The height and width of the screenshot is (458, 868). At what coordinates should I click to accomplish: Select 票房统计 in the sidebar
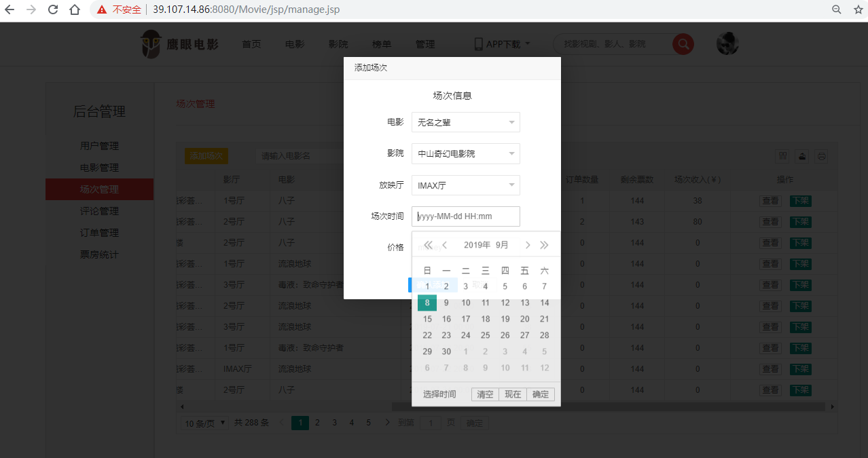click(99, 254)
